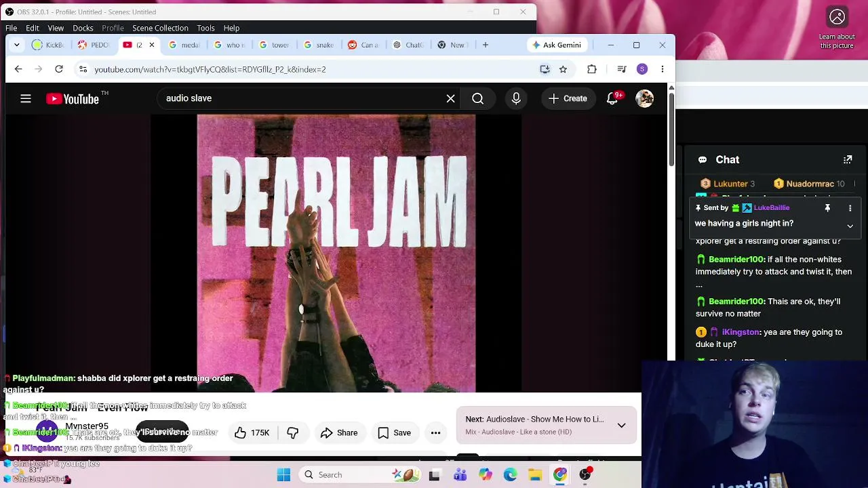Reload the YouTube page

click(x=59, y=69)
